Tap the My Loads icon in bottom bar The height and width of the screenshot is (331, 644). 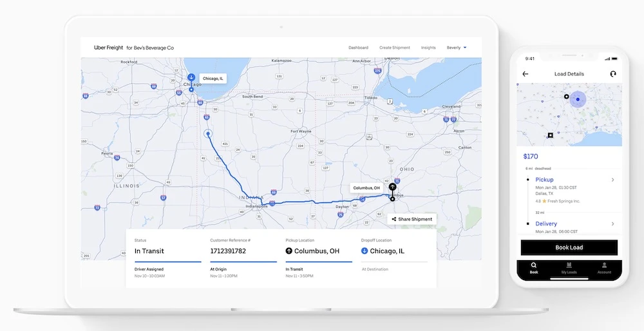pos(569,265)
